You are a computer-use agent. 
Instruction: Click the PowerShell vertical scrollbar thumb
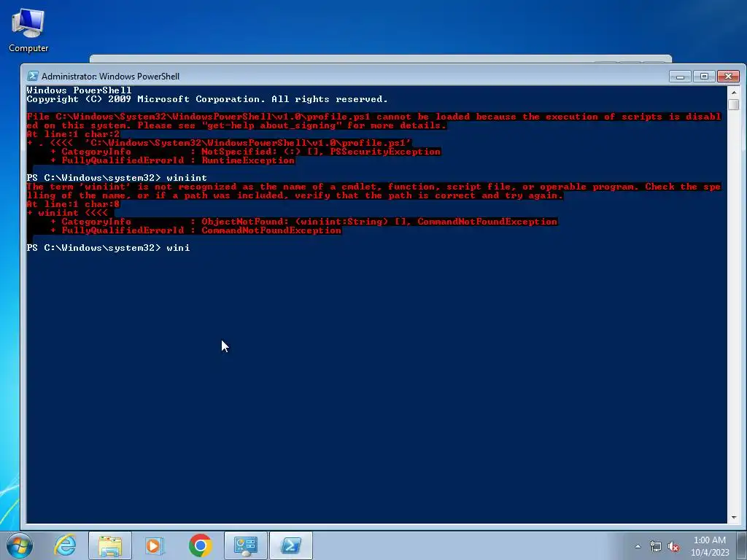(734, 104)
